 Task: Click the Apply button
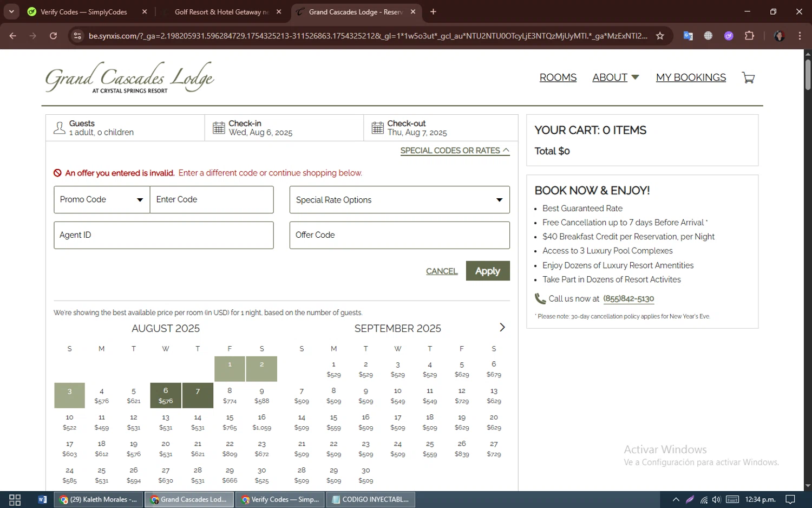[488, 271]
